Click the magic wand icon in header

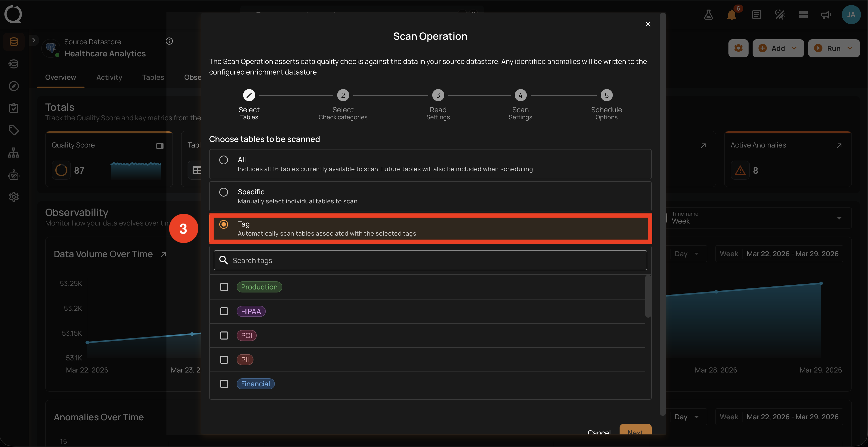[x=780, y=15]
